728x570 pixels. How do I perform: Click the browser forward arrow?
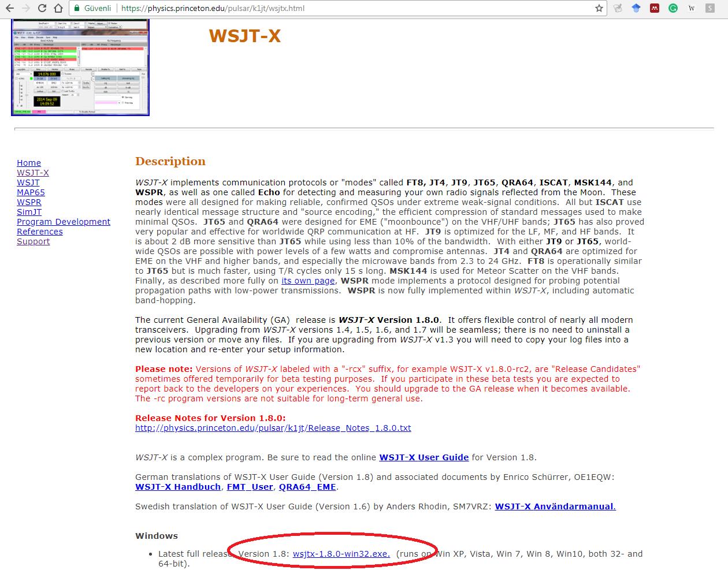[x=25, y=8]
